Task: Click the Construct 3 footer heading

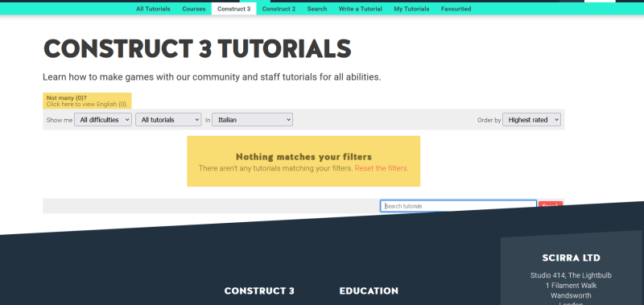Action: point(259,291)
